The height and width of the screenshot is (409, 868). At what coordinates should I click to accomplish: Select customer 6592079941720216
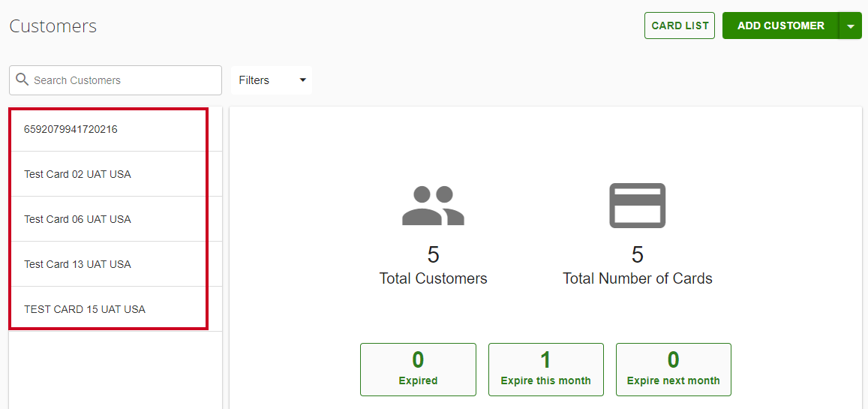point(116,129)
